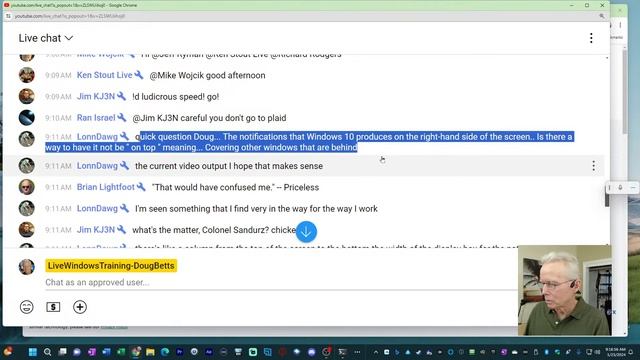Image resolution: width=640 pixels, height=360 pixels.
Task: Click Ken Stout Live's avatar
Action: pos(27,75)
